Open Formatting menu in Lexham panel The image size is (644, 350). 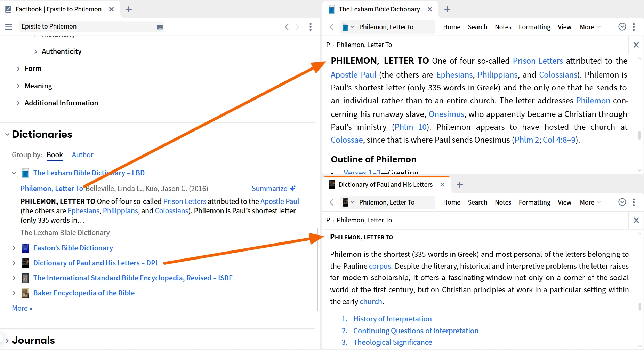tap(534, 27)
